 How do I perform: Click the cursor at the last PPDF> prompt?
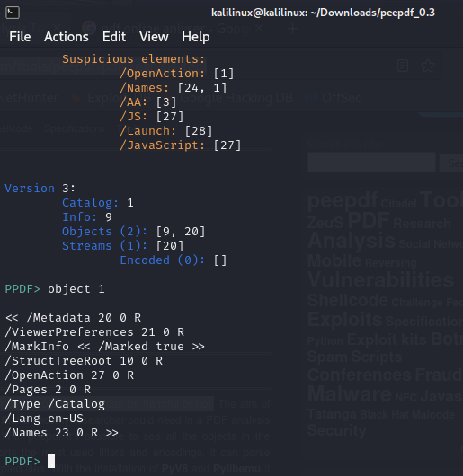click(51, 461)
